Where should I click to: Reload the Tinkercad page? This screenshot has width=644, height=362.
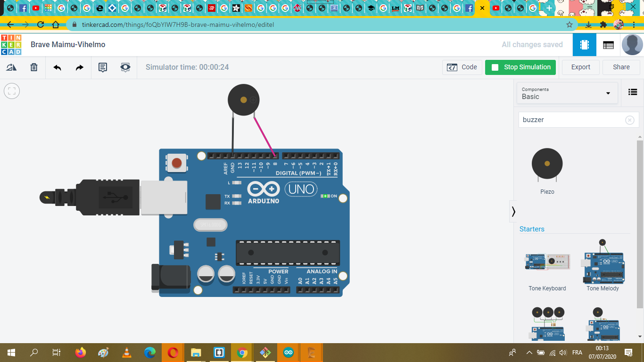click(41, 25)
